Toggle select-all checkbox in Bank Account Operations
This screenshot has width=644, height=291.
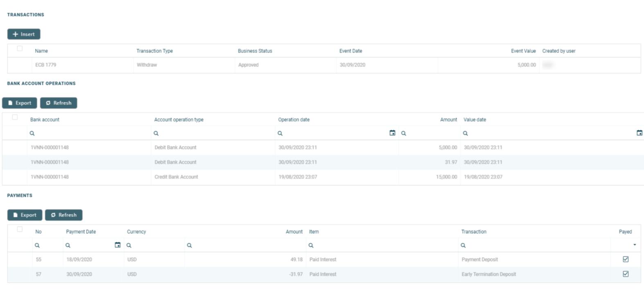click(15, 117)
